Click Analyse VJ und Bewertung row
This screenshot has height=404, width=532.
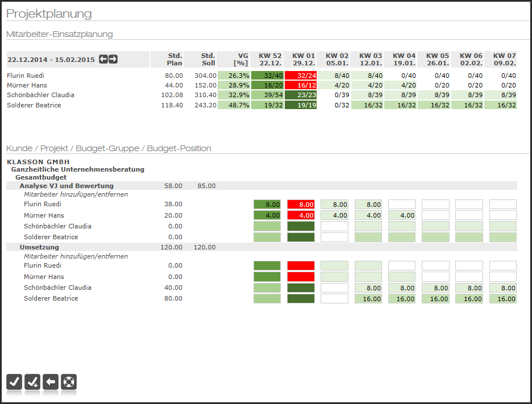coord(261,186)
